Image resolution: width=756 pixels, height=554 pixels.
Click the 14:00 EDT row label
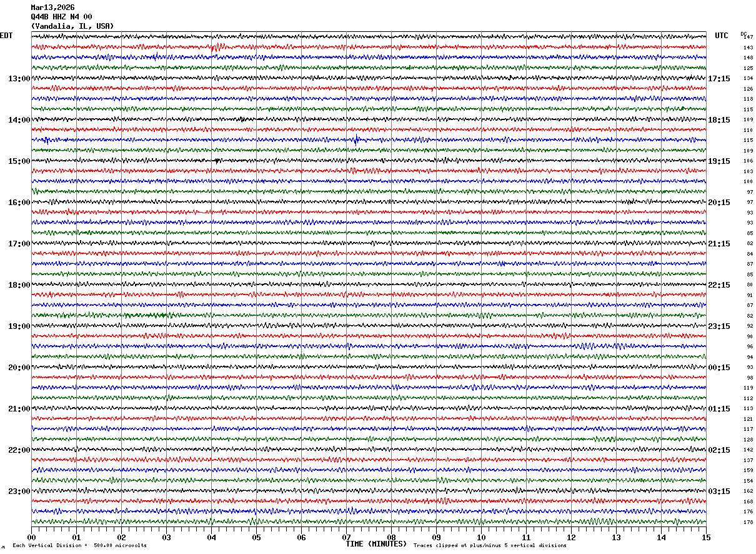tap(19, 120)
